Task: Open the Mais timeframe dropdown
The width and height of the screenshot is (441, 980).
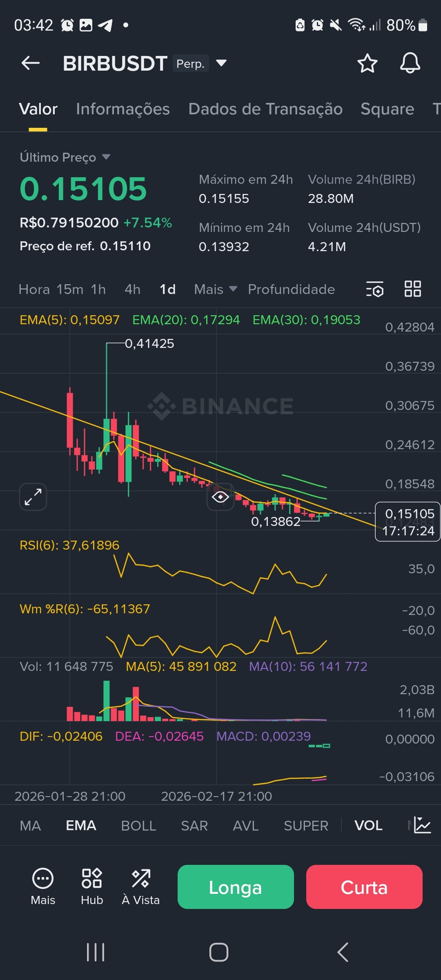Action: [x=216, y=289]
